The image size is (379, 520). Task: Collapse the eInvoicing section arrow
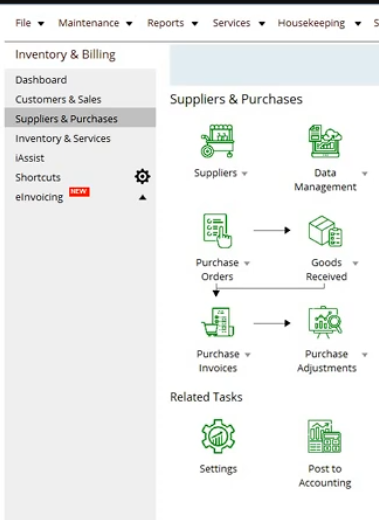pos(142,198)
